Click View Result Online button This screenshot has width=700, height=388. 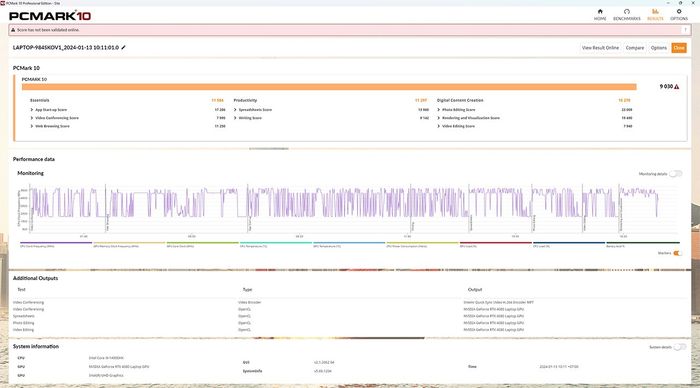(x=600, y=48)
